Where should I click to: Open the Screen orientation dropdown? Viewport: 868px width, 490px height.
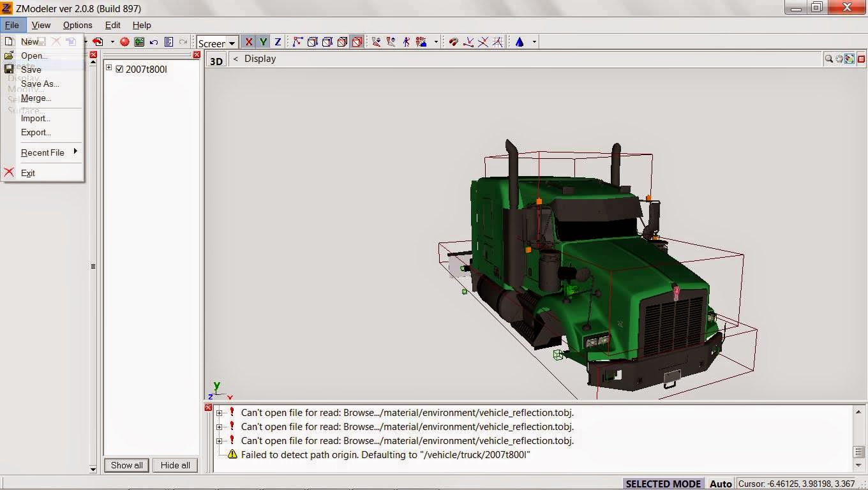coord(232,43)
